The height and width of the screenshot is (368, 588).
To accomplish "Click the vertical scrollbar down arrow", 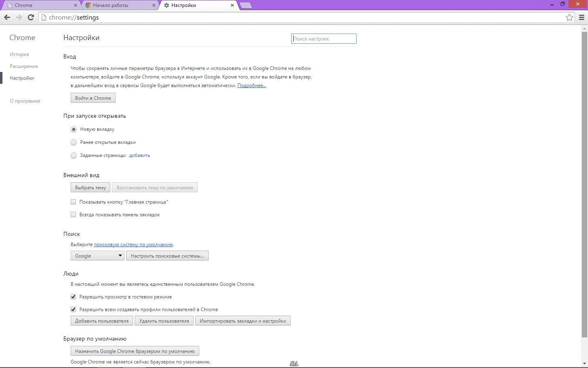I will tap(584, 363).
